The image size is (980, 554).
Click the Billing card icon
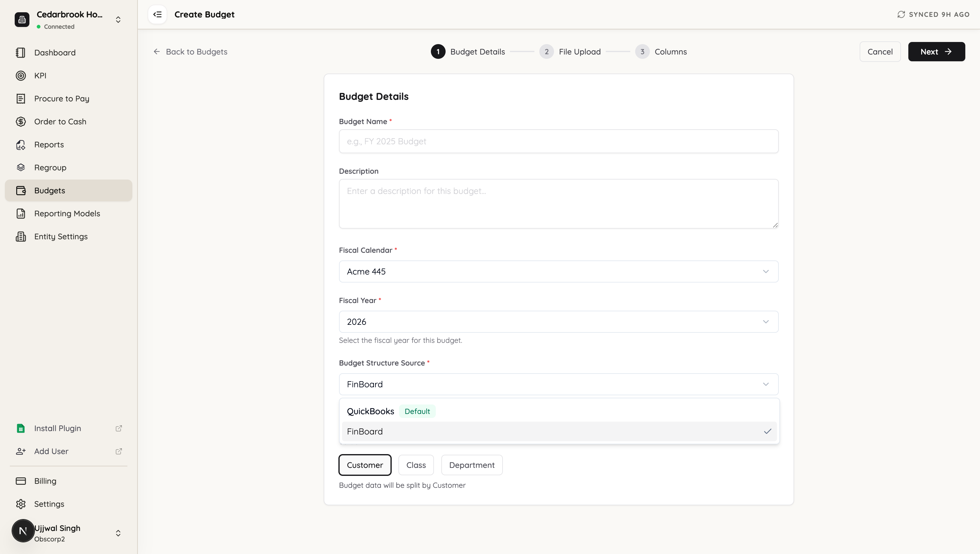coord(21,481)
